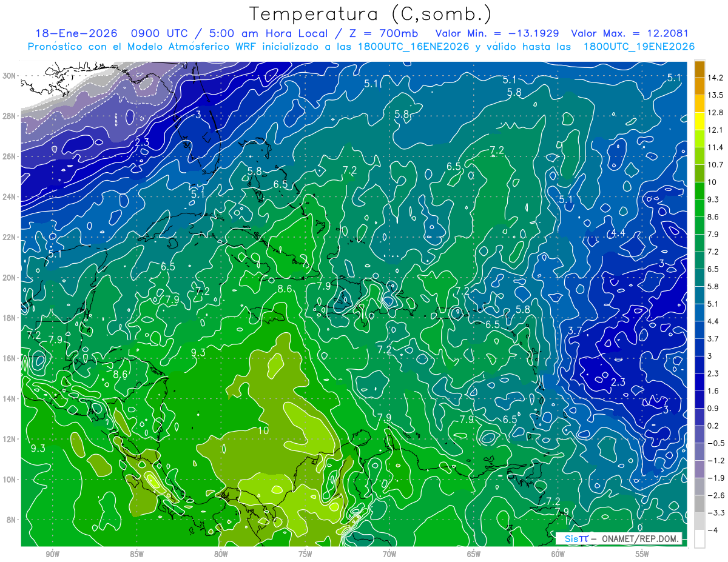Click the title 'Temperatura (C,somb.)'
Viewport: 728px width, 562px height.
pyautogui.click(x=371, y=15)
